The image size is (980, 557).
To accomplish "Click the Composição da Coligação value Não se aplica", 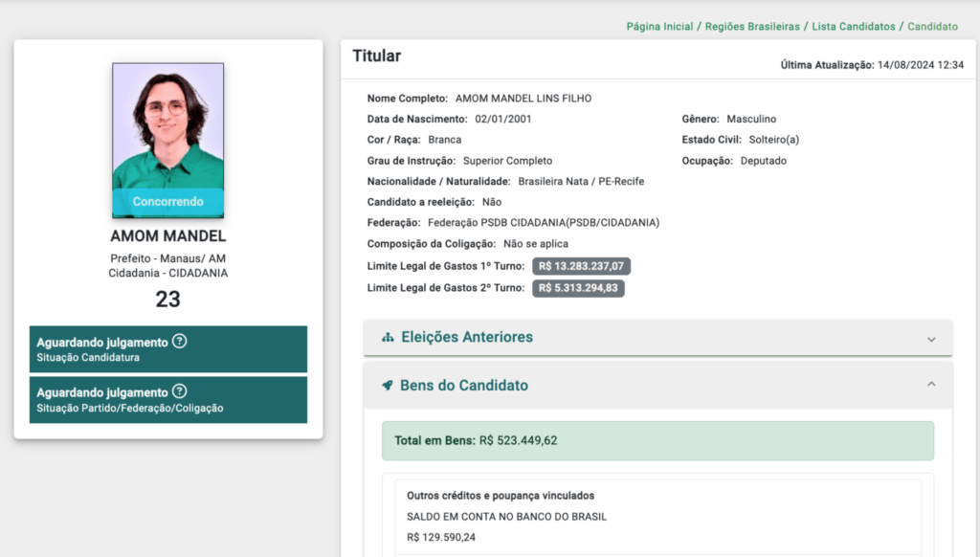I will click(x=536, y=244).
